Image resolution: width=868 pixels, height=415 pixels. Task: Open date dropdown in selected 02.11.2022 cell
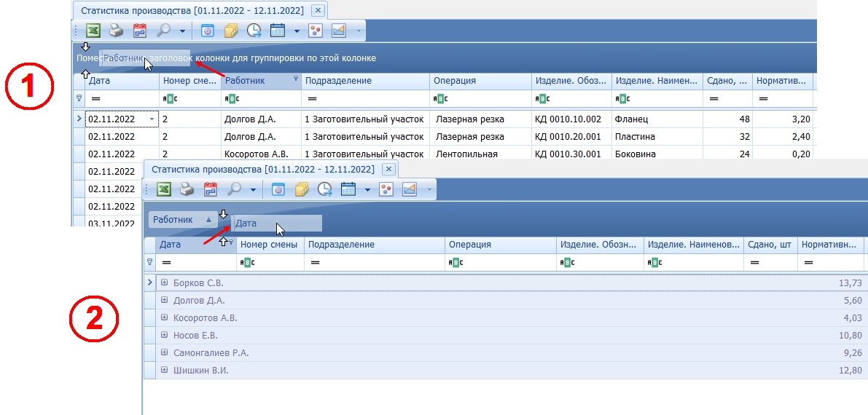[152, 119]
